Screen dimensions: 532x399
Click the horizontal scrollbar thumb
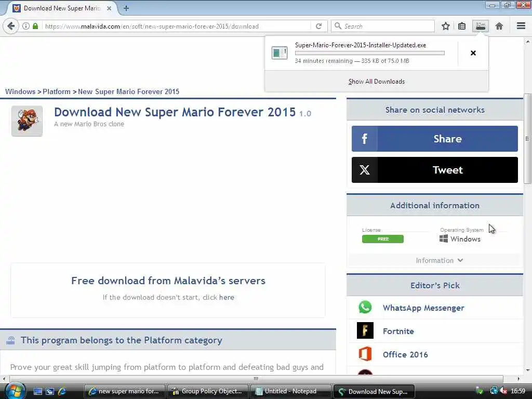256,379
